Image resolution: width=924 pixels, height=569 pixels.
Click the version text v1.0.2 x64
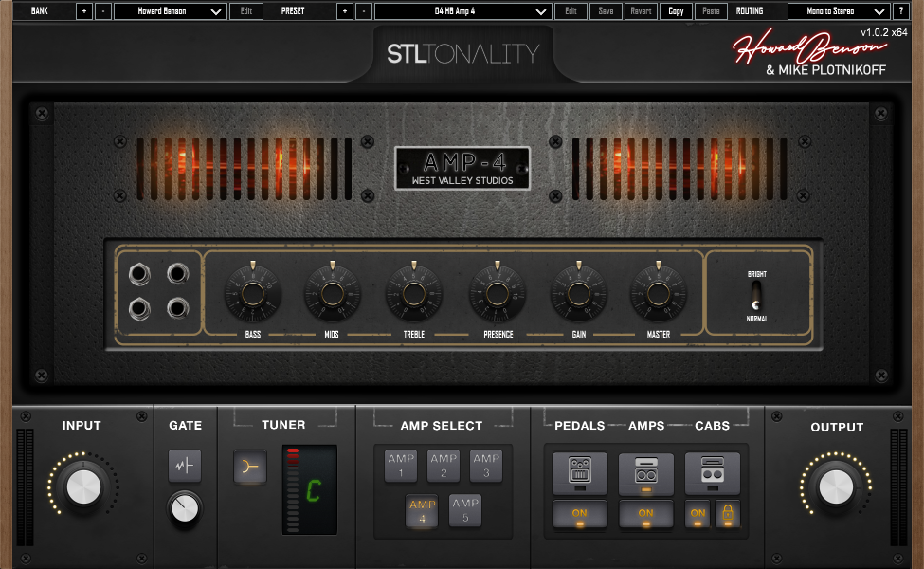tap(884, 33)
